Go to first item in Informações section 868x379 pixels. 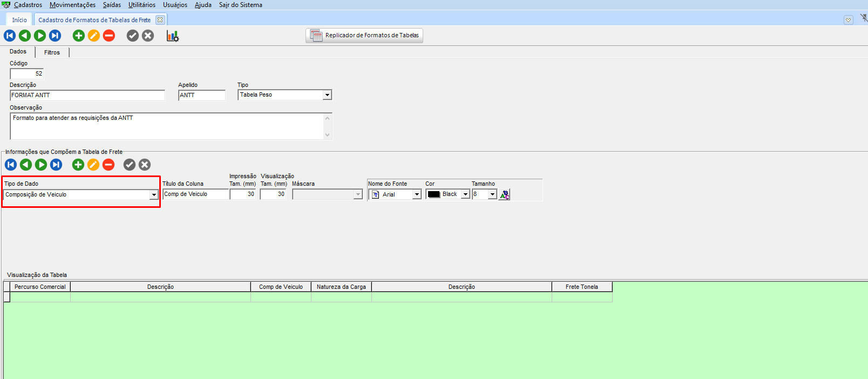[11, 165]
